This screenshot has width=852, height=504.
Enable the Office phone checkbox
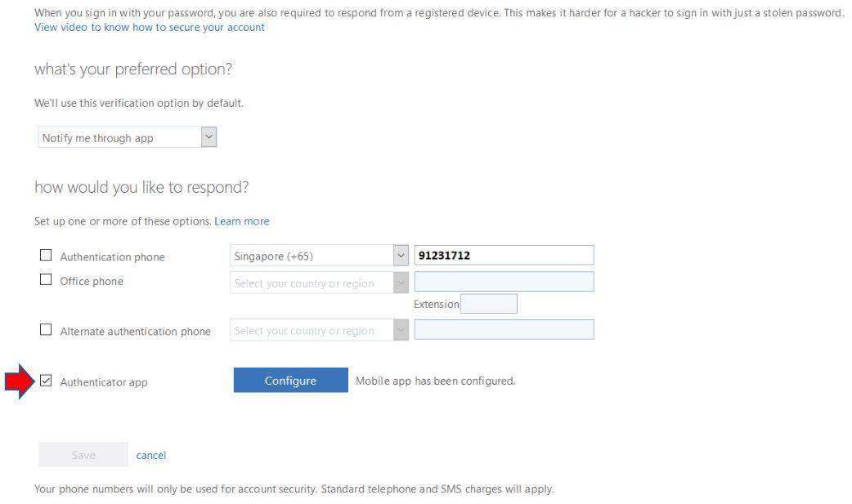click(x=46, y=279)
